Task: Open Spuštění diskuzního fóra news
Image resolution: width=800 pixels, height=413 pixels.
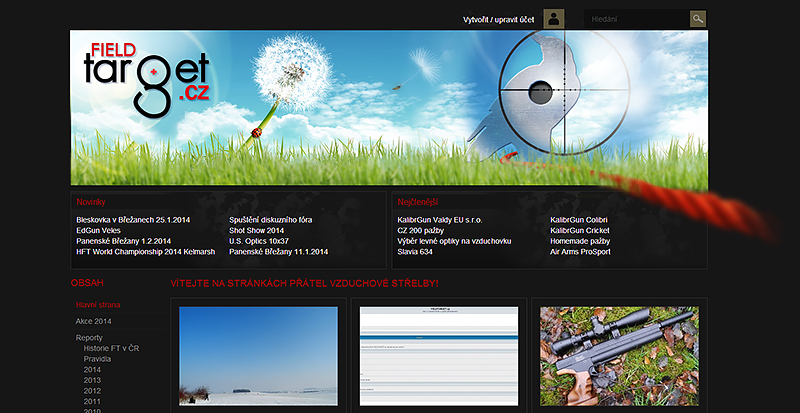Action: 270,220
